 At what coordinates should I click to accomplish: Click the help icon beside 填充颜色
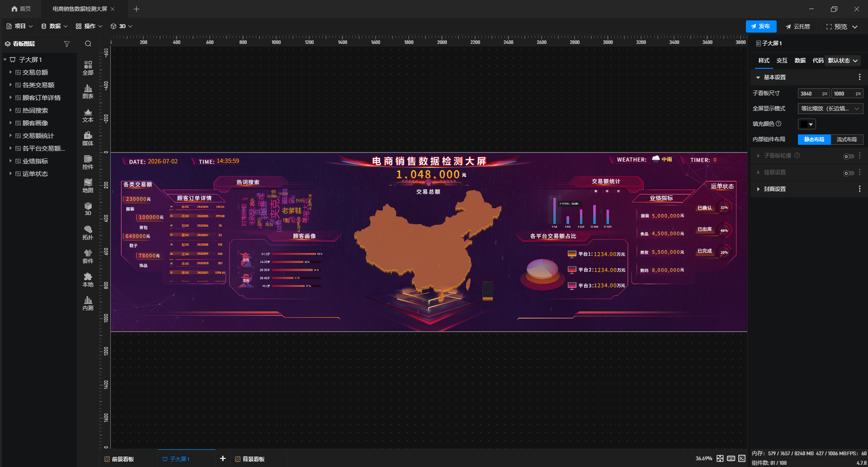(x=778, y=124)
